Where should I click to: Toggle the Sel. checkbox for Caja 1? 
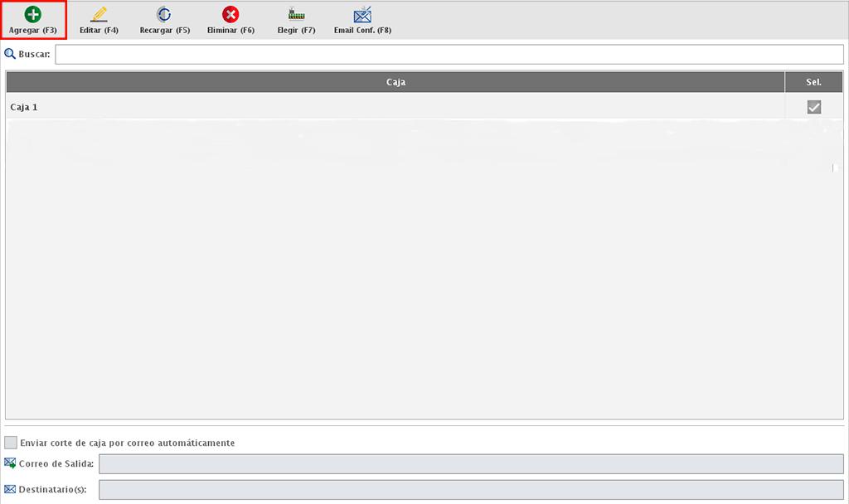[814, 107]
